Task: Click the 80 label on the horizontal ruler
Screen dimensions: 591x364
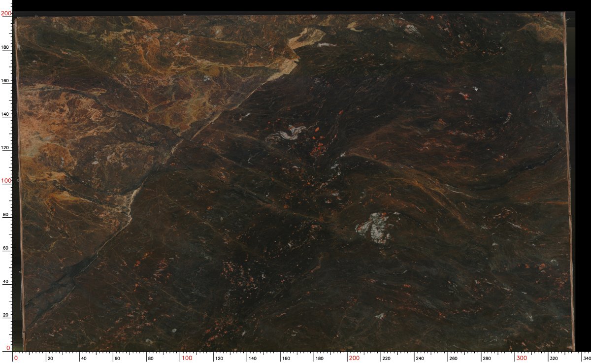Action: point(150,359)
